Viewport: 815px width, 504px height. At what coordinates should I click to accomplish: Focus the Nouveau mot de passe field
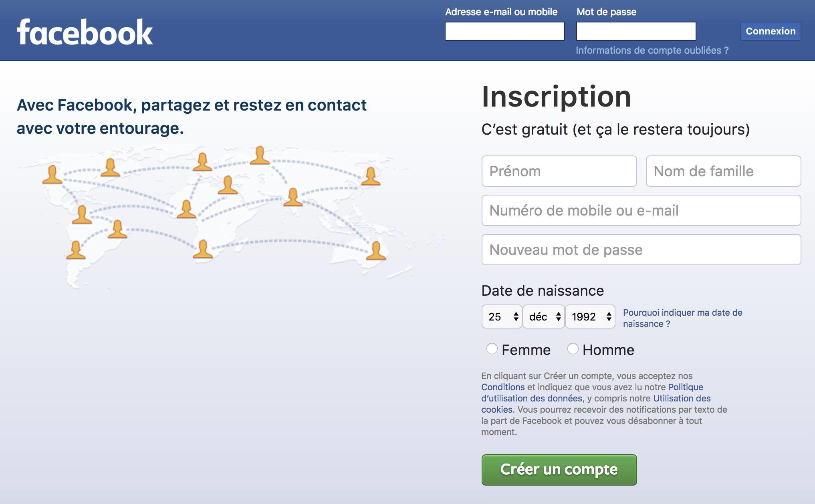(641, 250)
